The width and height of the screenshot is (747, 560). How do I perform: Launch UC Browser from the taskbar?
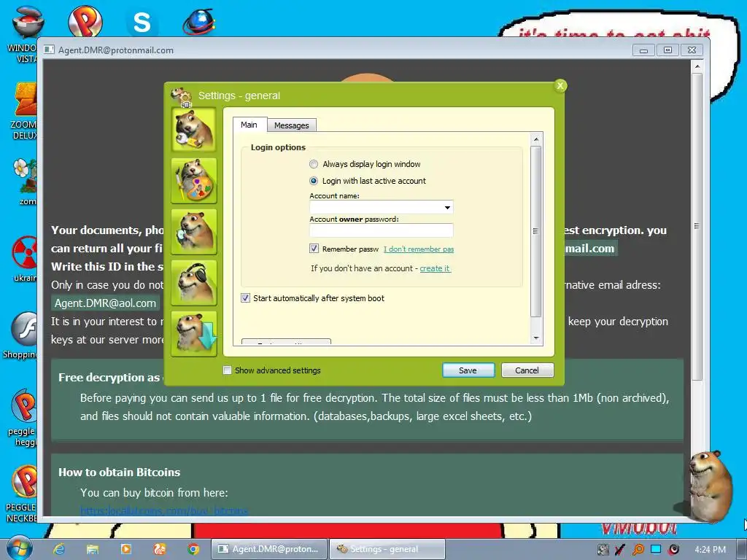coord(160,549)
